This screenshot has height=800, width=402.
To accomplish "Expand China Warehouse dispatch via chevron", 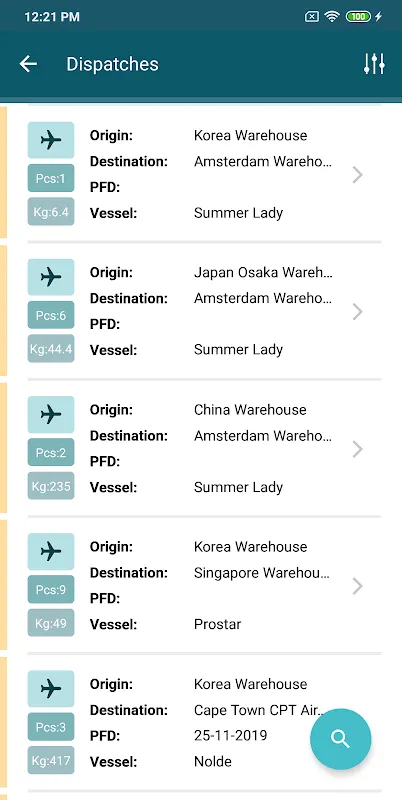I will click(x=358, y=449).
